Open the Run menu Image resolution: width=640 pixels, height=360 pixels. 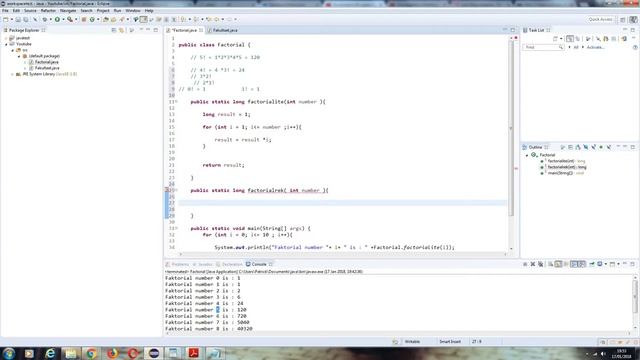(118, 11)
